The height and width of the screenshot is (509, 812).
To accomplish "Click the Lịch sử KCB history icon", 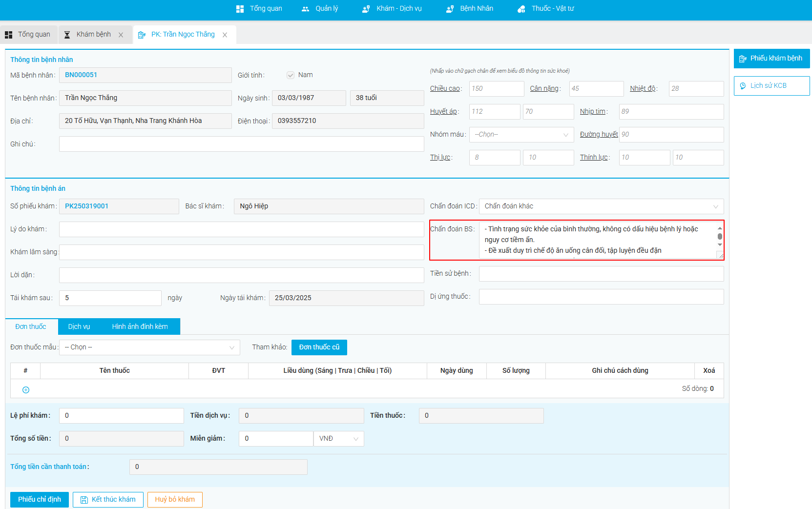I will (x=743, y=85).
